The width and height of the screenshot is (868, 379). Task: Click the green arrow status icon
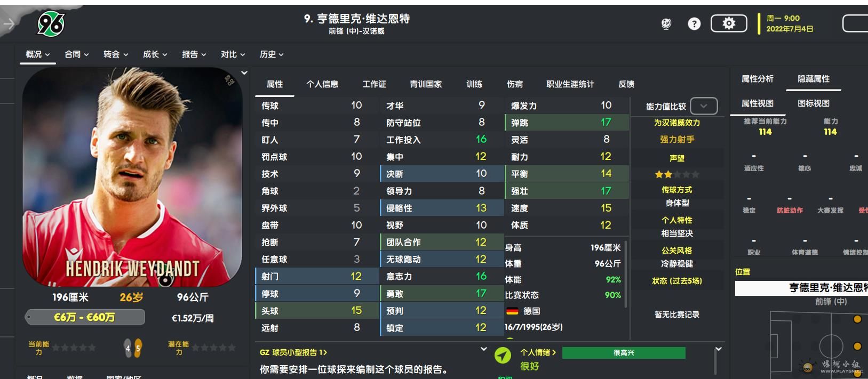503,355
